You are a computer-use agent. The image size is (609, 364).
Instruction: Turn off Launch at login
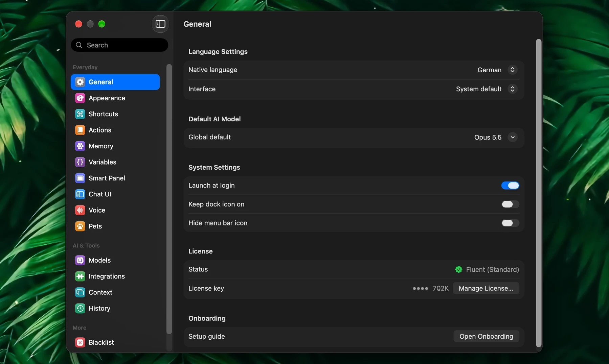coord(510,186)
